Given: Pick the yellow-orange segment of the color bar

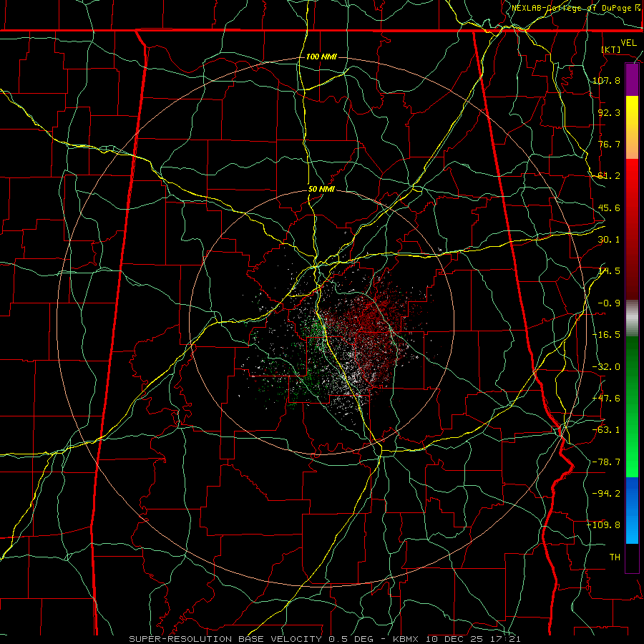Looking at the screenshot, I should (632, 127).
